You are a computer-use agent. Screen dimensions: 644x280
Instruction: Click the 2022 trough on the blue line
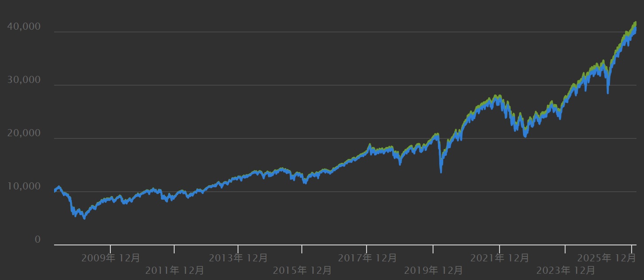pos(525,136)
